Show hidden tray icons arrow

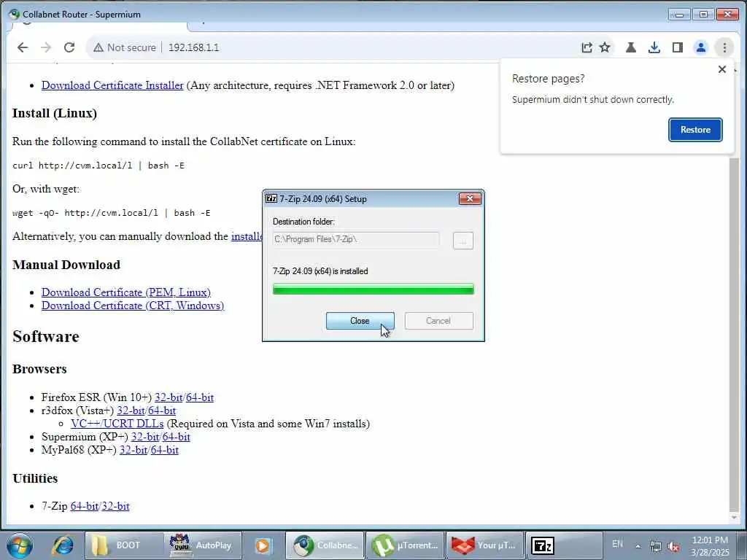click(x=638, y=546)
